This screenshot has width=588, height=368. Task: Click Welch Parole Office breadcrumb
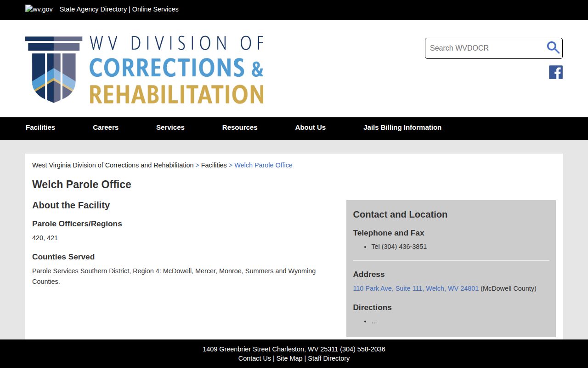coord(264,165)
